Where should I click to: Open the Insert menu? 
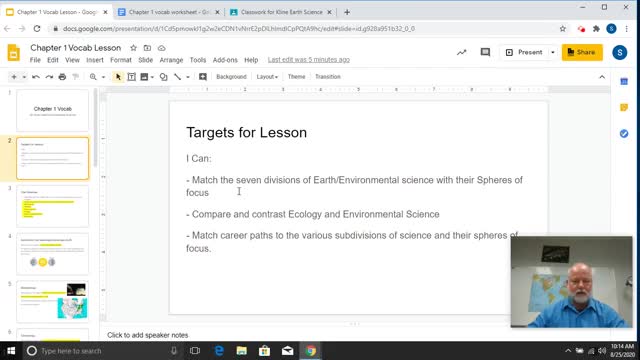tap(95, 60)
